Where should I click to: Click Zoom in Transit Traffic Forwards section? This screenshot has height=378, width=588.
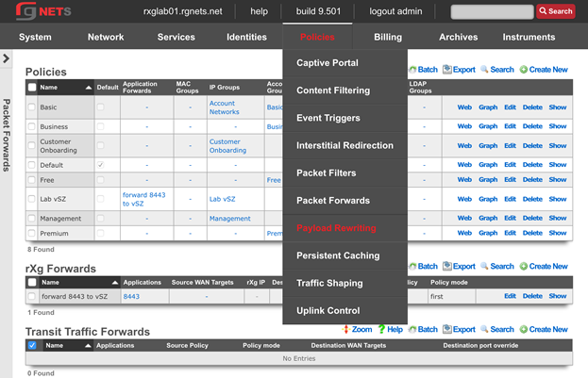pyautogui.click(x=357, y=329)
